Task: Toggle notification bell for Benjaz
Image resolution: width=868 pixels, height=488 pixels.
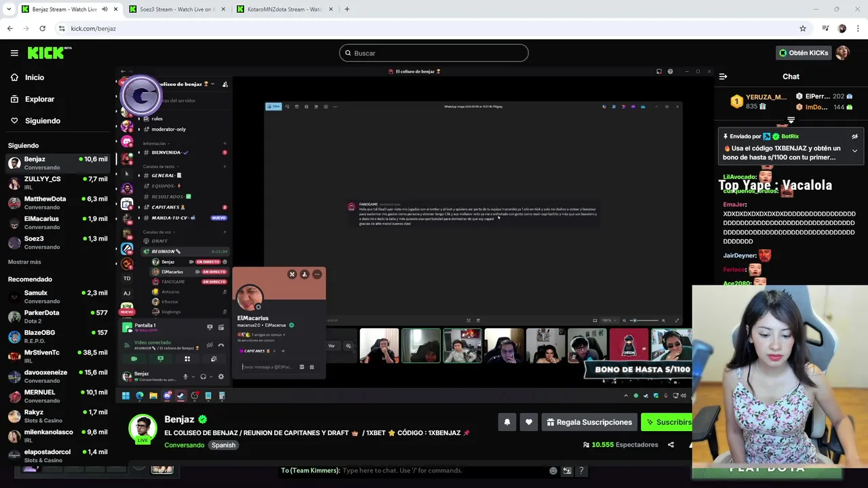Action: pos(507,422)
